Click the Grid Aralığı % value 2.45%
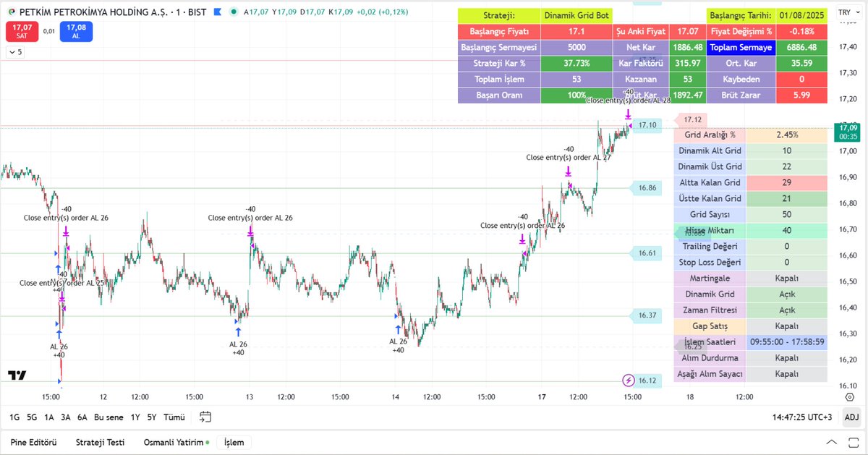Viewport: 868px width, 455px height. 787,135
